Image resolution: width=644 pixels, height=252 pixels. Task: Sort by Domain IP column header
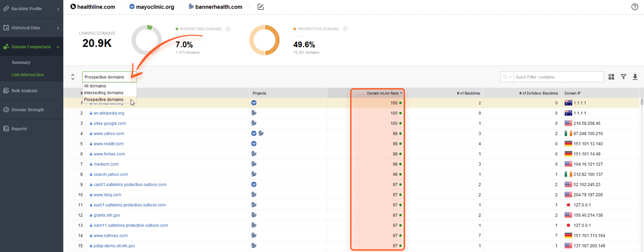[x=600, y=93]
